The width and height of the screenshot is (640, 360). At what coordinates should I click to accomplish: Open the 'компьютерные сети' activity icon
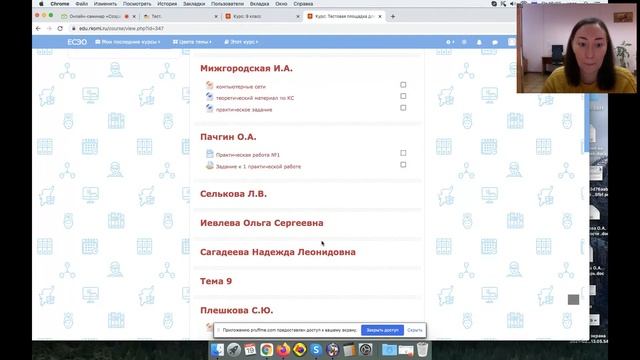209,85
